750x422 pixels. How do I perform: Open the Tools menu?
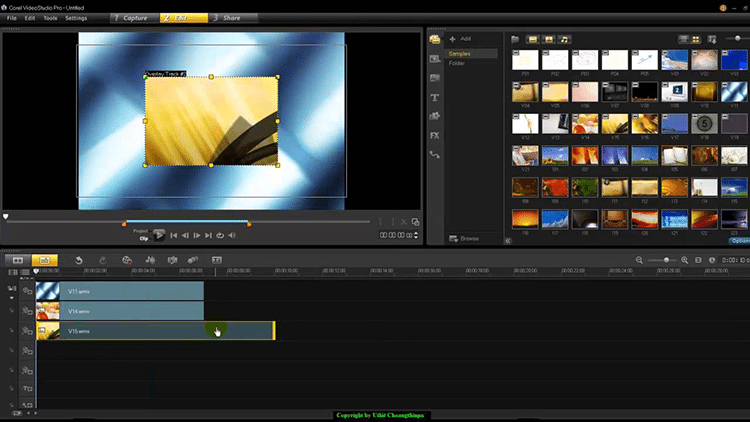(x=50, y=18)
